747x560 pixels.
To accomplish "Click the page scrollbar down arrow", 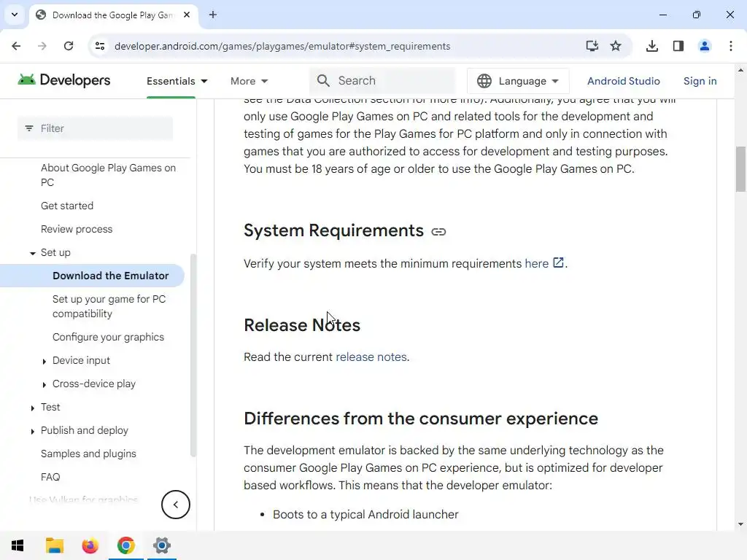I will point(740,524).
